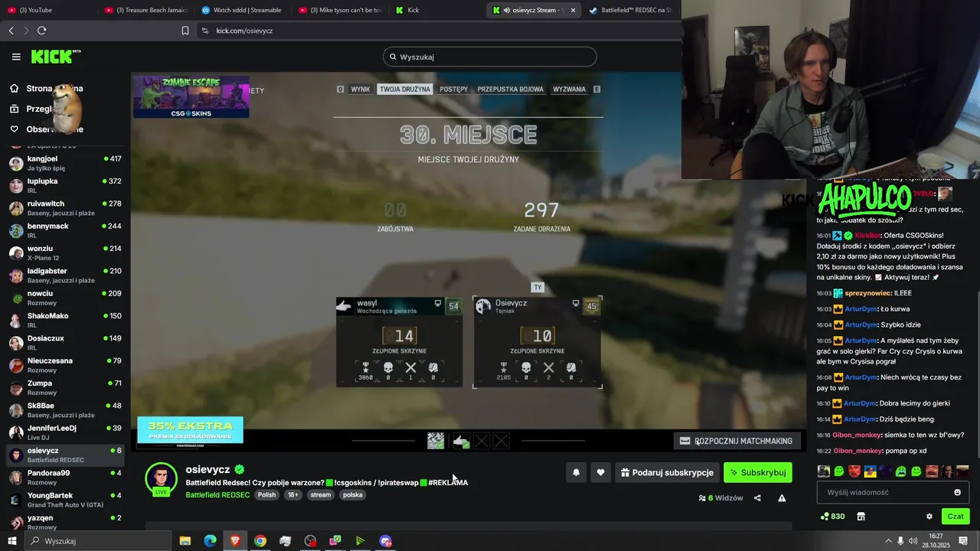
Task: Switch to the Mike tyson tab
Action: click(x=340, y=10)
